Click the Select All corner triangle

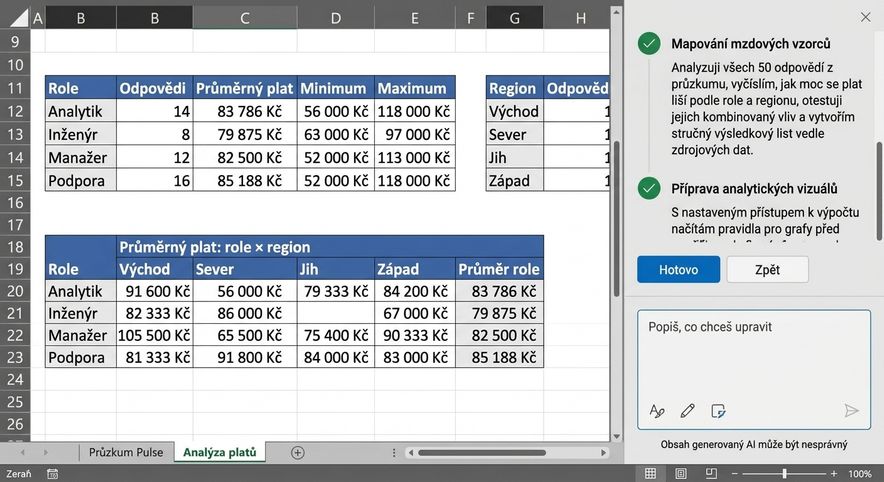[x=18, y=17]
